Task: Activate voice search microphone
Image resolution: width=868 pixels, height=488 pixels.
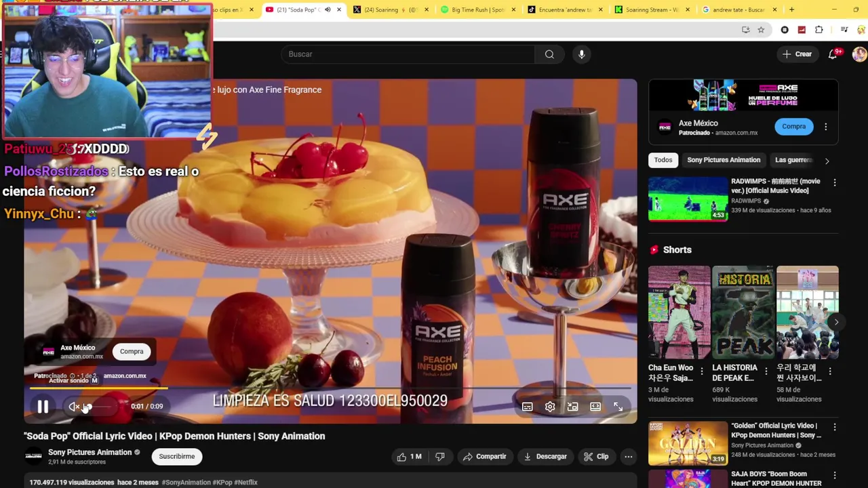Action: (581, 54)
